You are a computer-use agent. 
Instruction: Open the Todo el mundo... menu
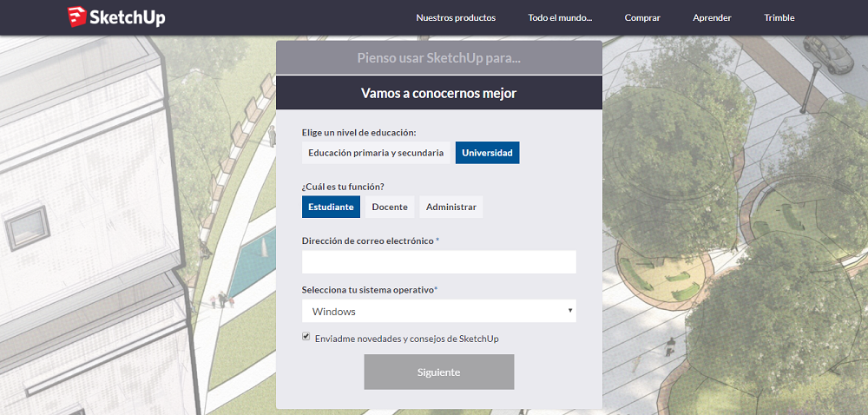[x=560, y=17]
